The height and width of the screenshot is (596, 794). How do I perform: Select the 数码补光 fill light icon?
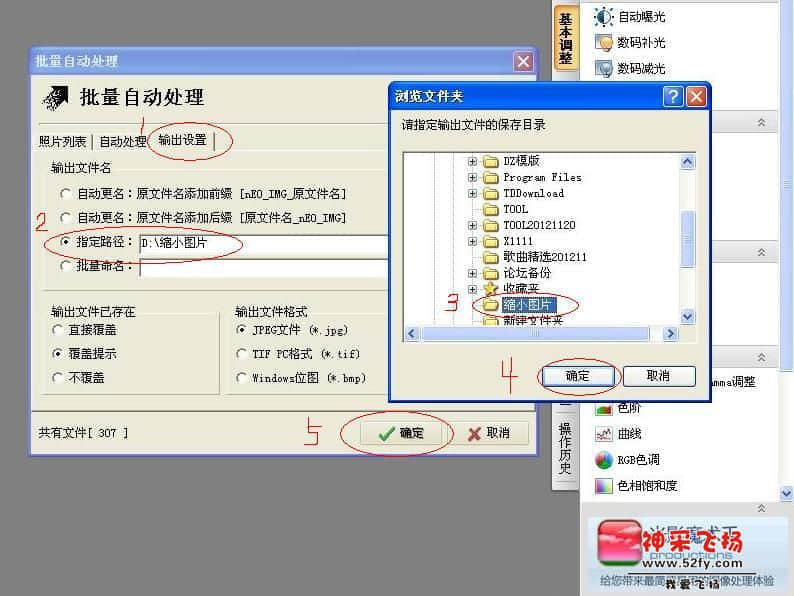(604, 43)
